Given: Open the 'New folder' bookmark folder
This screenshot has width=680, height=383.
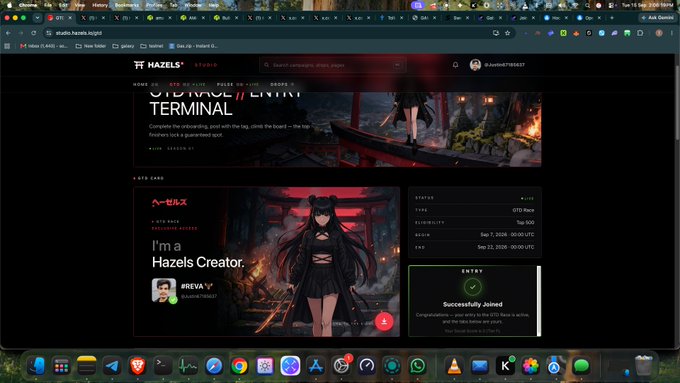Looking at the screenshot, I should click(x=91, y=46).
